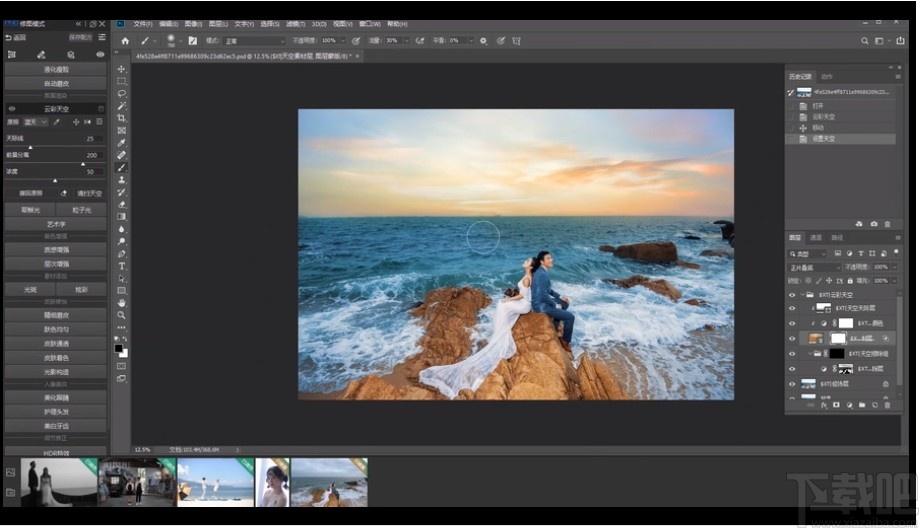This screenshot has height=528, width=921.
Task: Open the brush mode dropdown in options bar
Action: (x=255, y=41)
